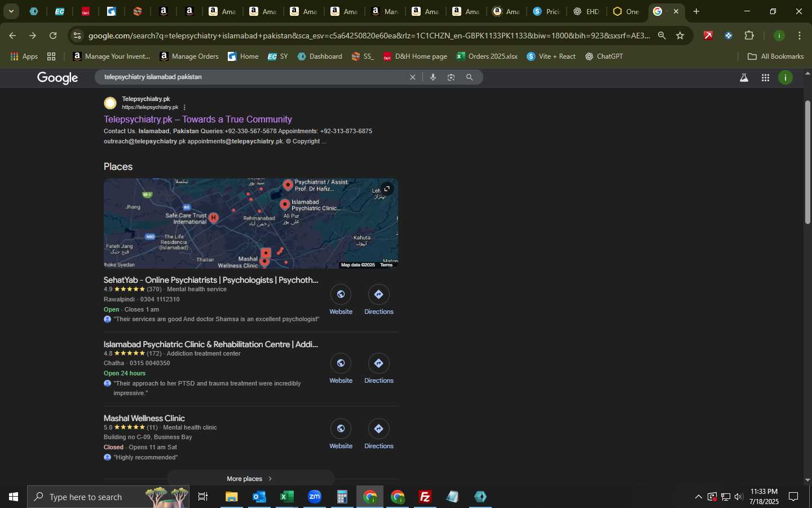The image size is (812, 508).
Task: Switch to the One tab
Action: pyautogui.click(x=626, y=11)
